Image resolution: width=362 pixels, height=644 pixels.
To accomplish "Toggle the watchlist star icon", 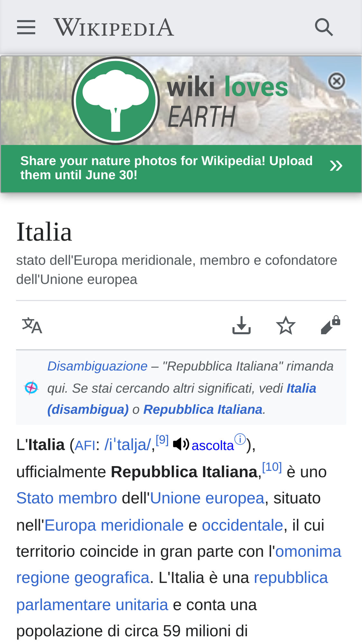I will coord(286,325).
